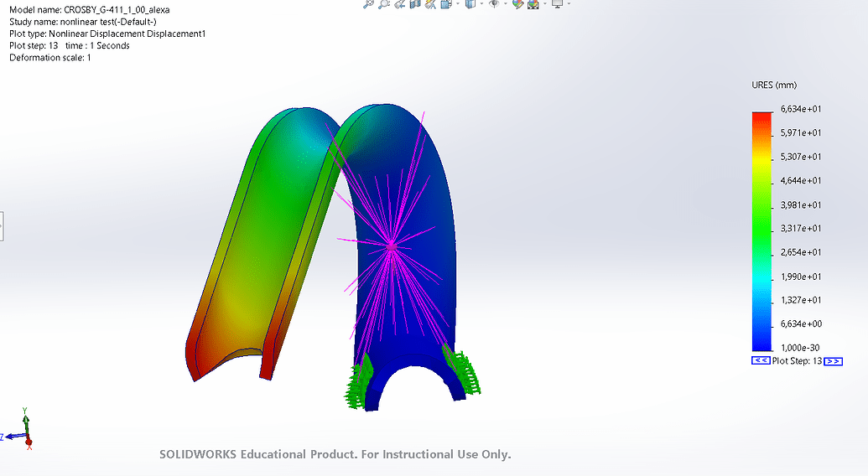The height and width of the screenshot is (476, 868).
Task: Click the Model name CROSBY_G-411_1_00_alexa text
Action: point(90,10)
